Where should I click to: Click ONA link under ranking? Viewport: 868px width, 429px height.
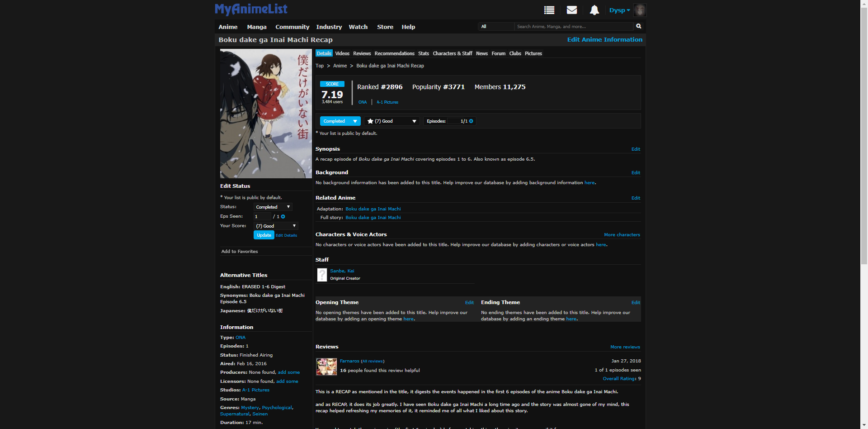pyautogui.click(x=363, y=102)
